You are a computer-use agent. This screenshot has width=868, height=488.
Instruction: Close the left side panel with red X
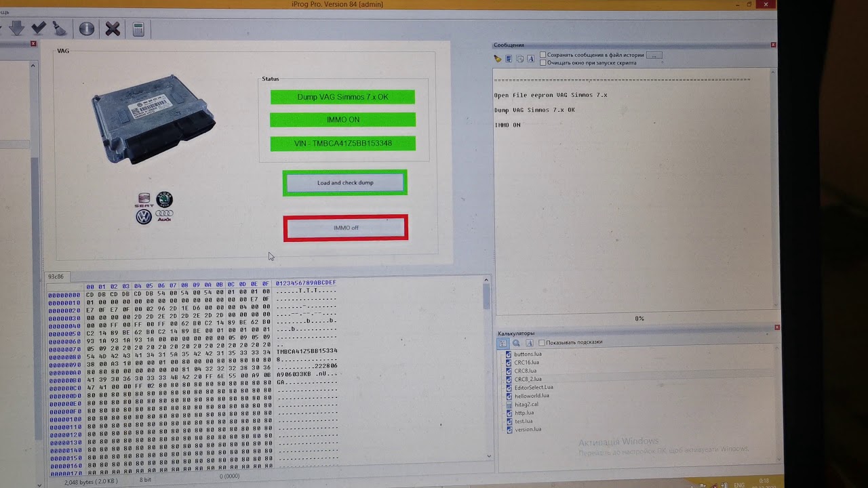pyautogui.click(x=33, y=44)
